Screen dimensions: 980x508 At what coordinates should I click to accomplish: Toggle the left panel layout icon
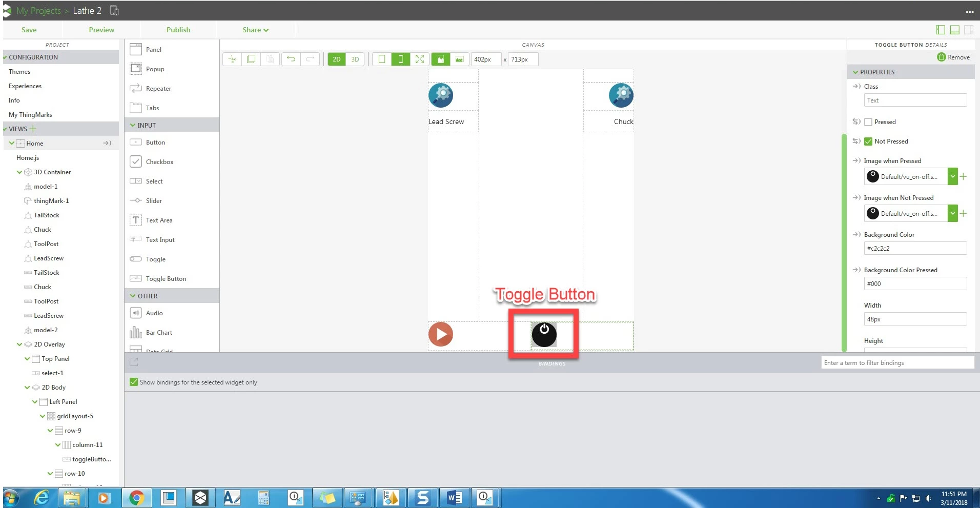pos(941,30)
